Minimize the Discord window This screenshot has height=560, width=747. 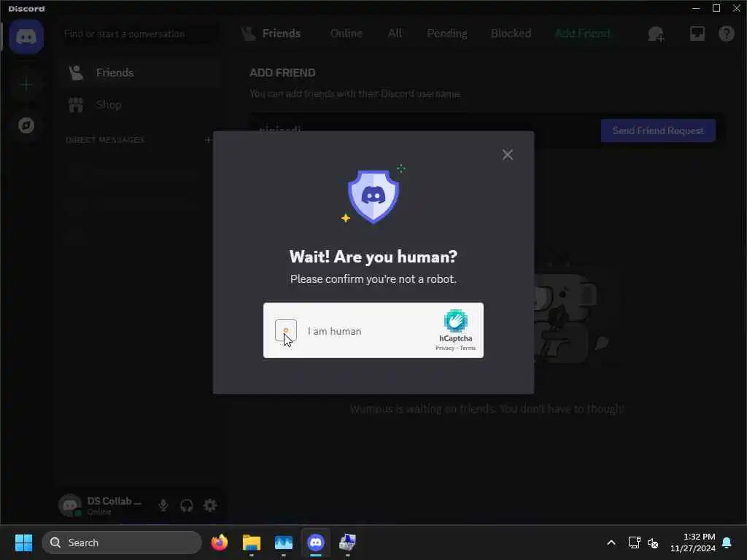(x=695, y=8)
